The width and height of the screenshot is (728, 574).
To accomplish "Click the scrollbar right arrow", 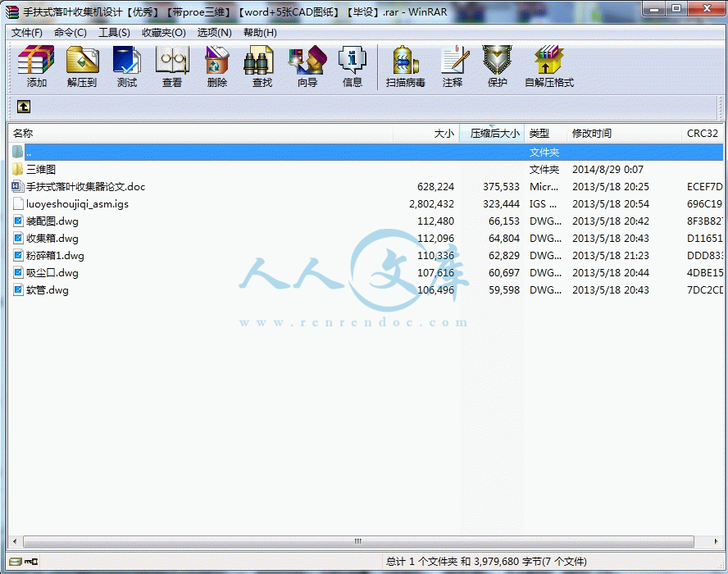I will [x=716, y=541].
